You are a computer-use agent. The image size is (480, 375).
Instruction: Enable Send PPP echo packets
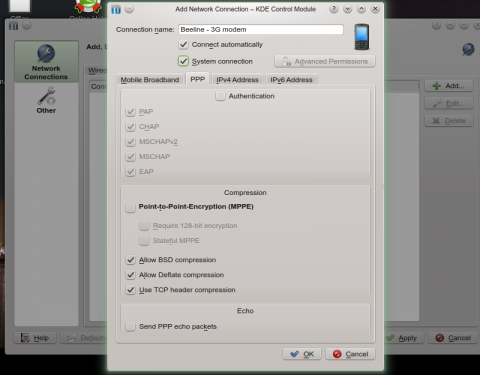coord(130,326)
